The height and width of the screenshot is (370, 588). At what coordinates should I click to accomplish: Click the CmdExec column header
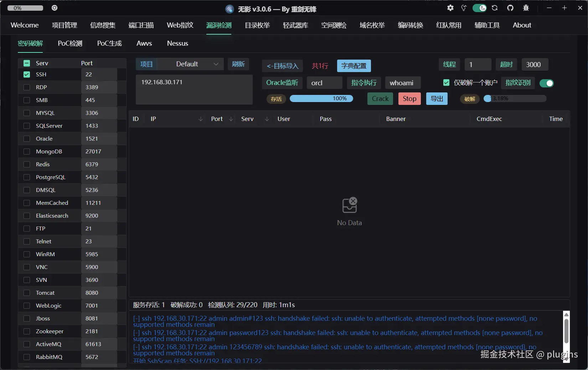point(489,119)
